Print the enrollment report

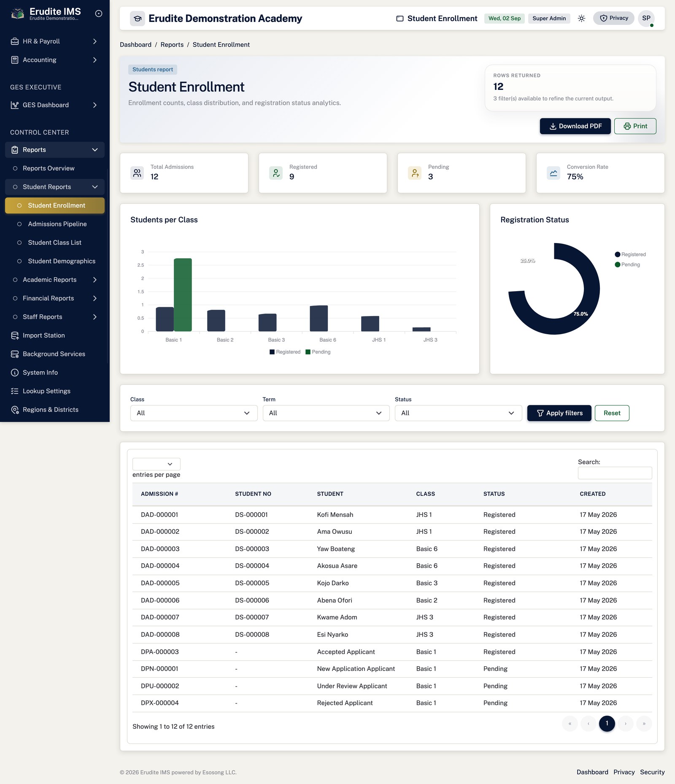[x=635, y=126]
